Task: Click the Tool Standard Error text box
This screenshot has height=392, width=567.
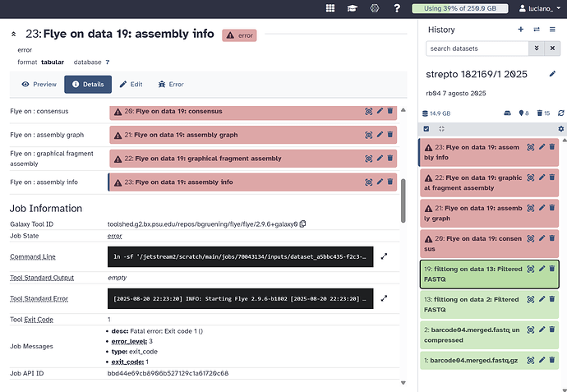Action: [240, 298]
